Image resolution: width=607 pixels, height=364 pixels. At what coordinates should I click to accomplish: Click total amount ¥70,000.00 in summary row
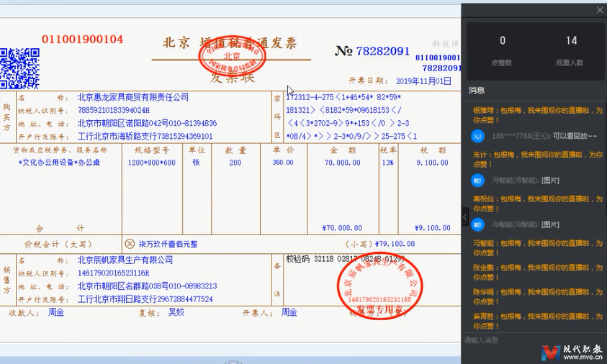(x=342, y=228)
